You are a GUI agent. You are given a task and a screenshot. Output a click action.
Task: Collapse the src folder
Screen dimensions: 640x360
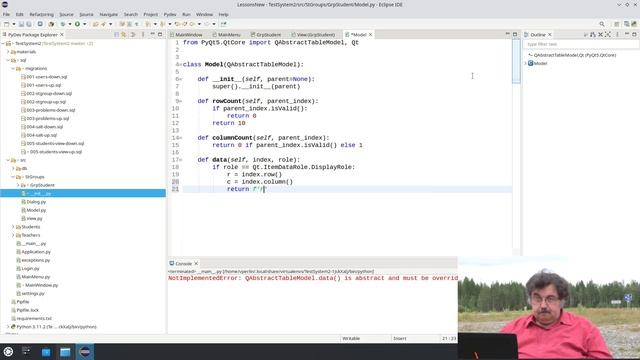tap(8, 160)
